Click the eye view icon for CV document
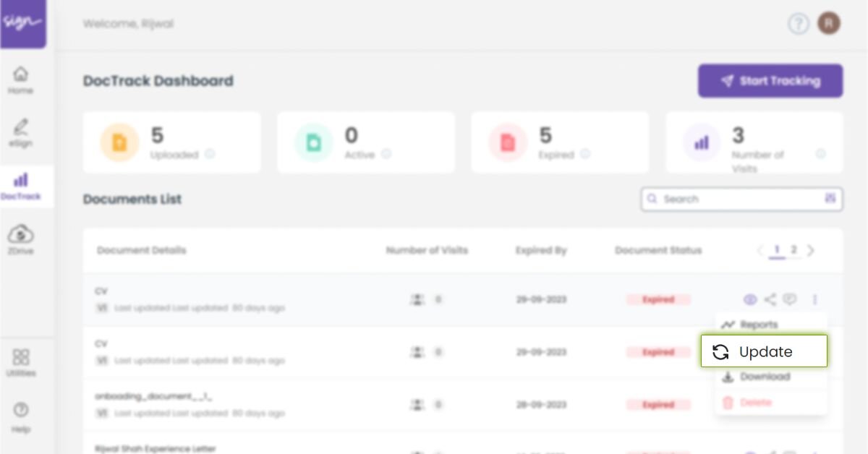This screenshot has height=454, width=868. (x=749, y=299)
